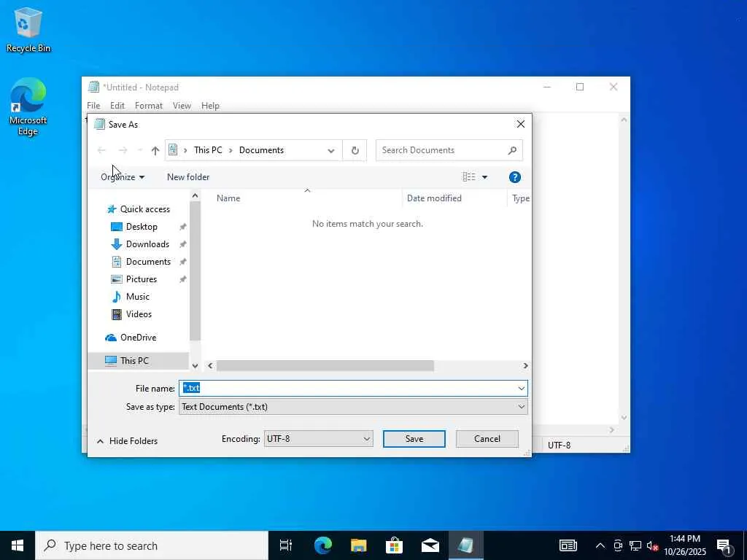Click the horizontal scrollbar thumb in file list
The width and height of the screenshot is (747, 560).
click(x=325, y=366)
